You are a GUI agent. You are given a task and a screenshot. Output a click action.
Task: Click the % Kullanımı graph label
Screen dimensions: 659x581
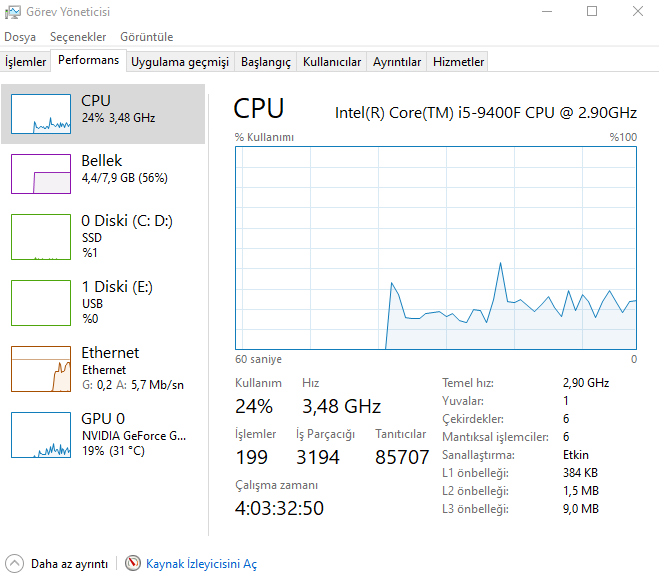(x=264, y=137)
